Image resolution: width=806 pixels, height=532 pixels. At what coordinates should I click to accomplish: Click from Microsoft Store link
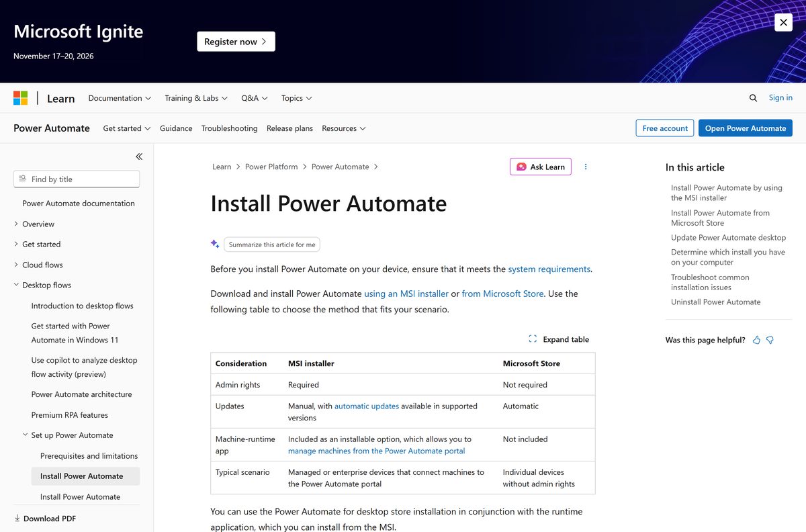click(502, 294)
